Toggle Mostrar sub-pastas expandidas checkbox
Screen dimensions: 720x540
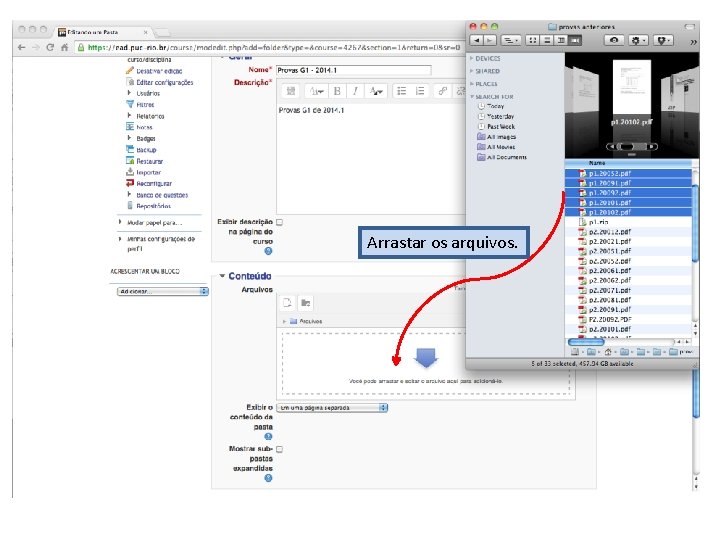point(280,449)
